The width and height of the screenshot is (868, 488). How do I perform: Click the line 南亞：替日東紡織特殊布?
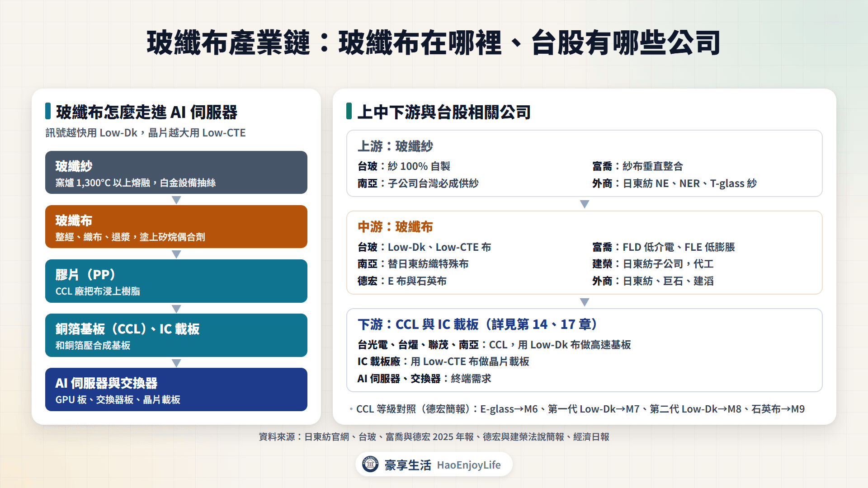413,264
